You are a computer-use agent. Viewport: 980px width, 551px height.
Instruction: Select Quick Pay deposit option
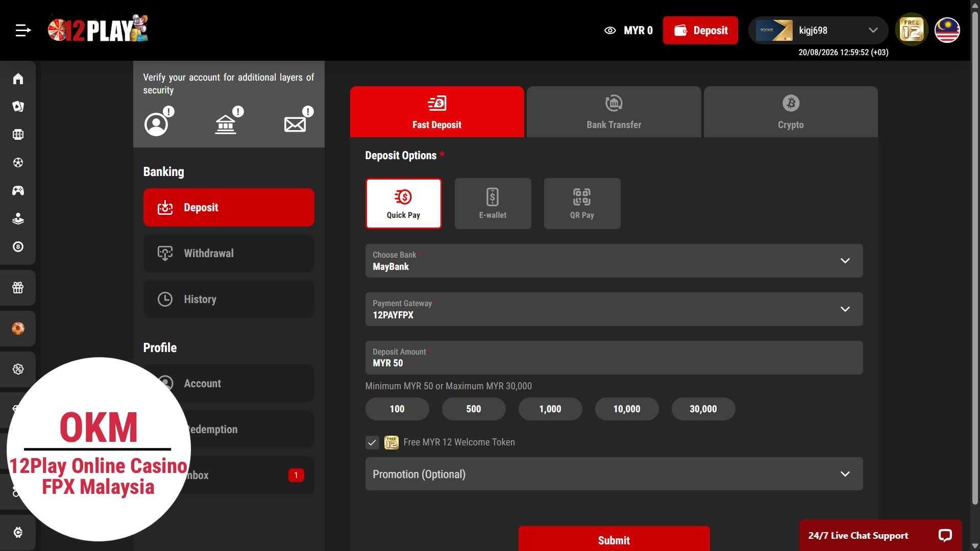(x=404, y=204)
